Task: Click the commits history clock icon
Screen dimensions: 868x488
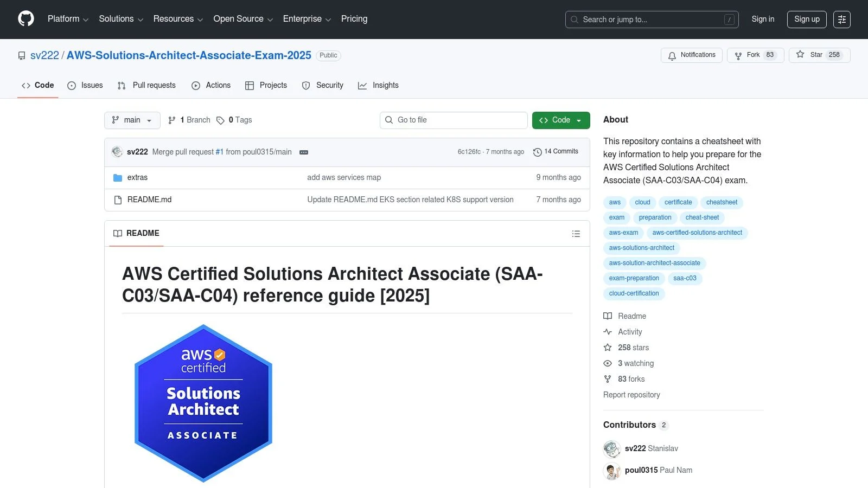Action: 538,152
